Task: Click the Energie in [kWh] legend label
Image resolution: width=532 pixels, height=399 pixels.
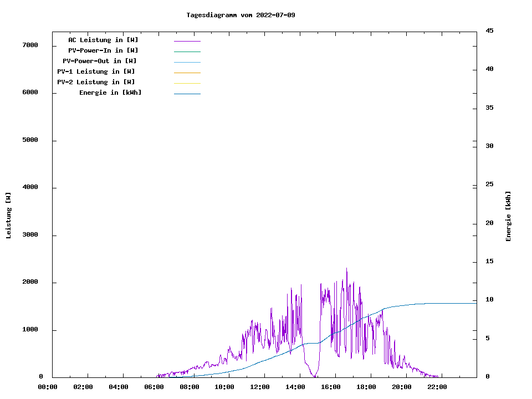Action: 110,93
